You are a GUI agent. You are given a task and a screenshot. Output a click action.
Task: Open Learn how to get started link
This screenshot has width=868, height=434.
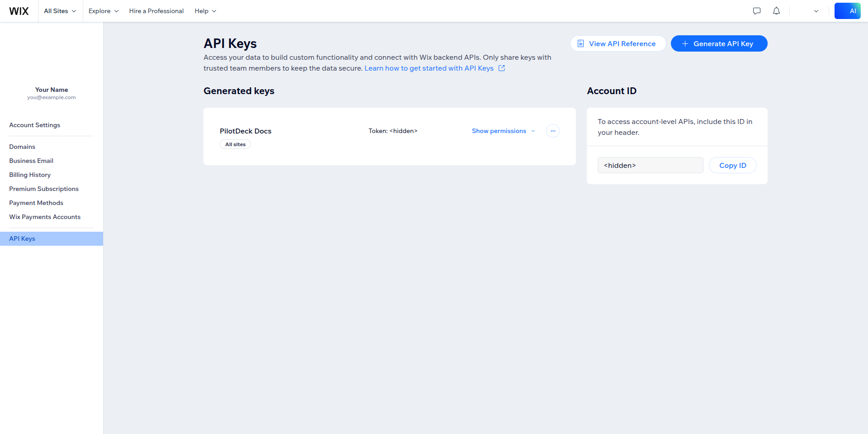(434, 68)
